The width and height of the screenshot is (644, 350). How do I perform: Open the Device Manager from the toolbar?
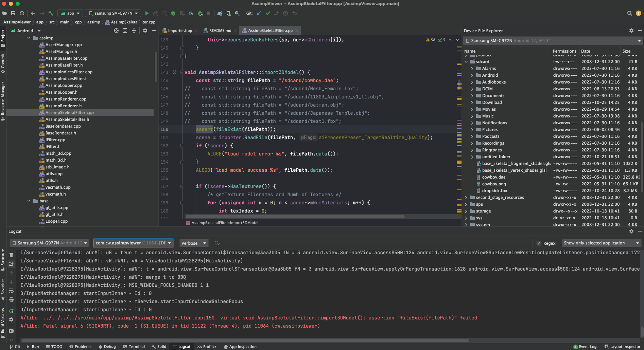229,13
